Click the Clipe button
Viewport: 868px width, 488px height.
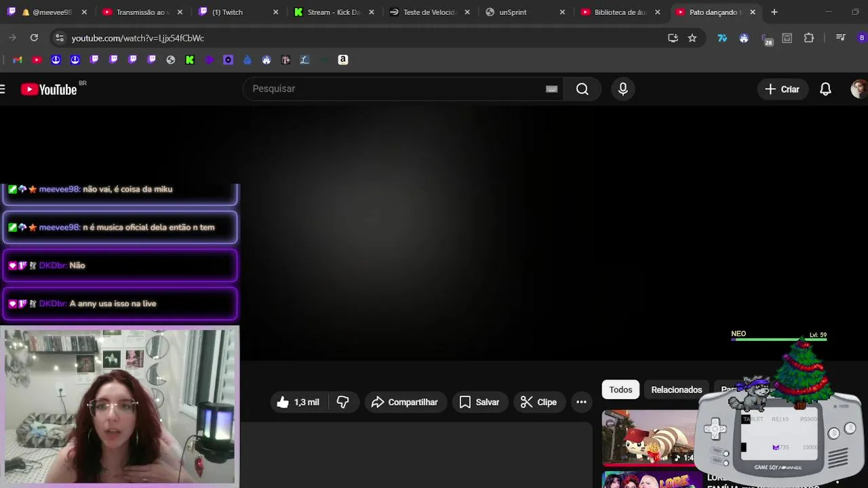click(x=539, y=402)
